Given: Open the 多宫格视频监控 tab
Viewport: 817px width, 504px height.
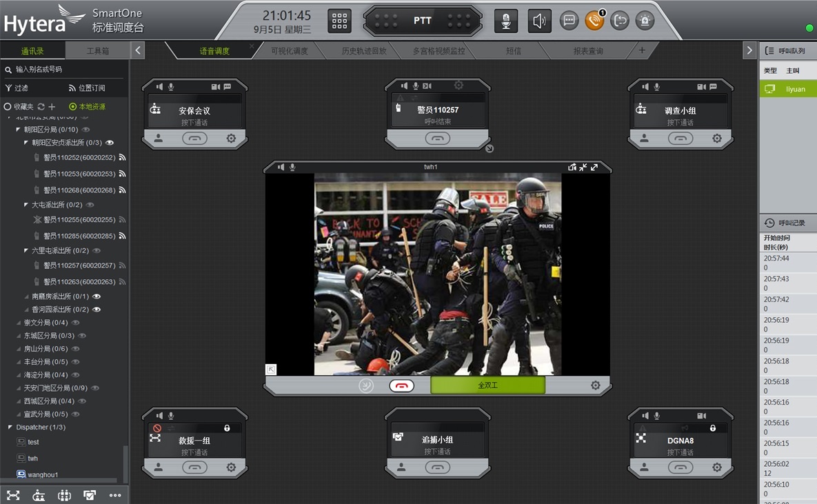Looking at the screenshot, I should pos(438,50).
